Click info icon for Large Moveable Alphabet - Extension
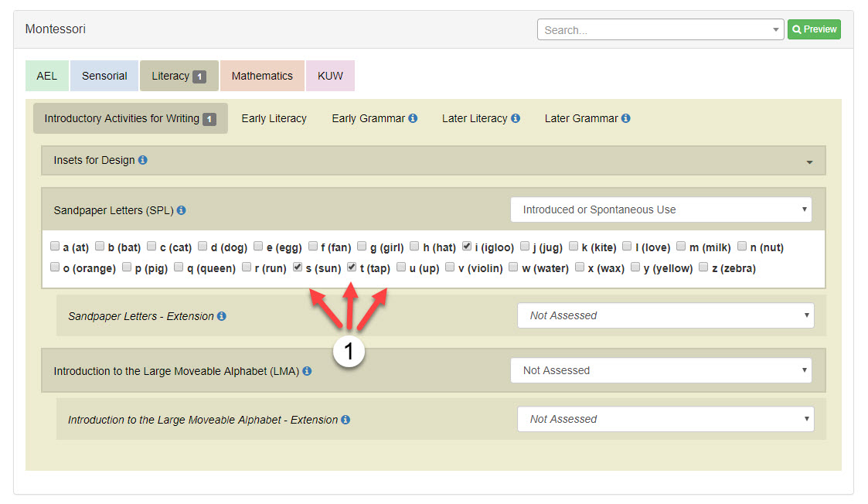 coord(345,420)
